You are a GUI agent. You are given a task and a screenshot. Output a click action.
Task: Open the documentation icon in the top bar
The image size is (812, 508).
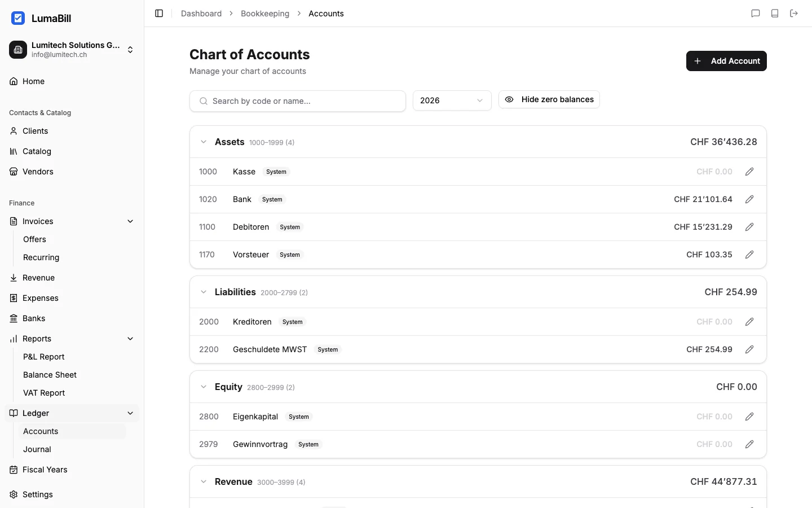[x=775, y=13]
